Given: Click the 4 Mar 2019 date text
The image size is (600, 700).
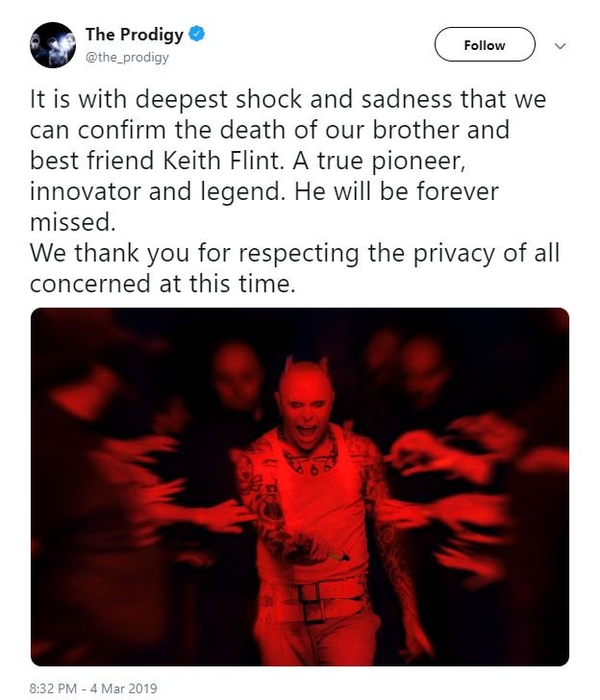Looking at the screenshot, I should click(x=124, y=687).
